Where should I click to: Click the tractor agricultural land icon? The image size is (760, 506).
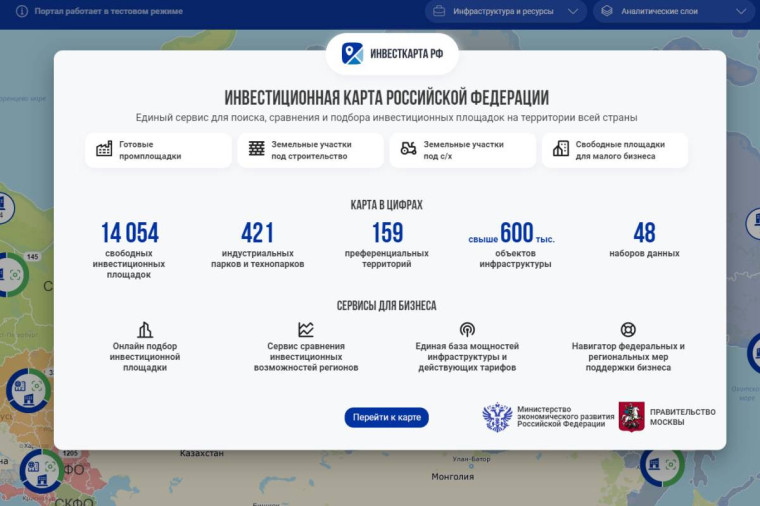coord(409,148)
